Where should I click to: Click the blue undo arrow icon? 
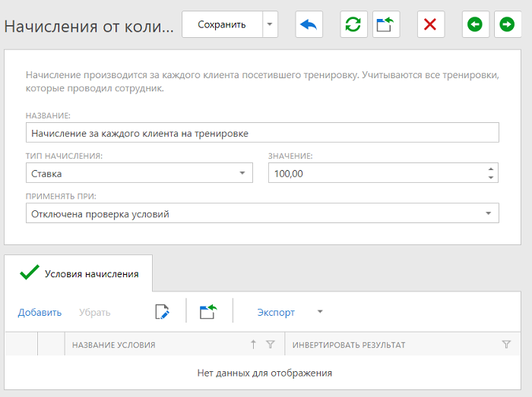click(x=309, y=24)
